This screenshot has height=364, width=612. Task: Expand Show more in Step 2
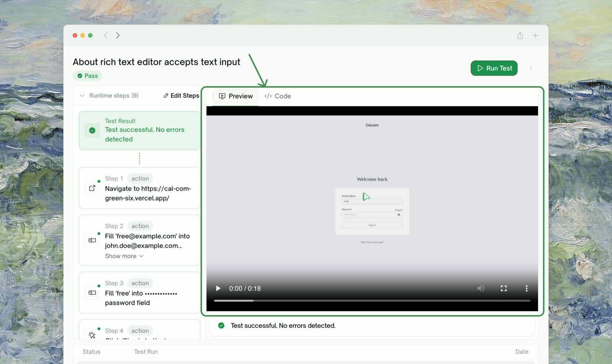click(124, 256)
